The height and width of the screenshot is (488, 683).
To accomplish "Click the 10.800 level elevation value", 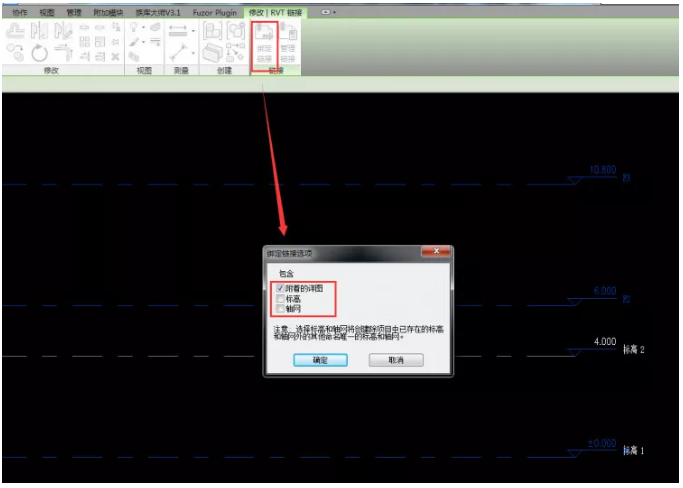I will [x=603, y=169].
